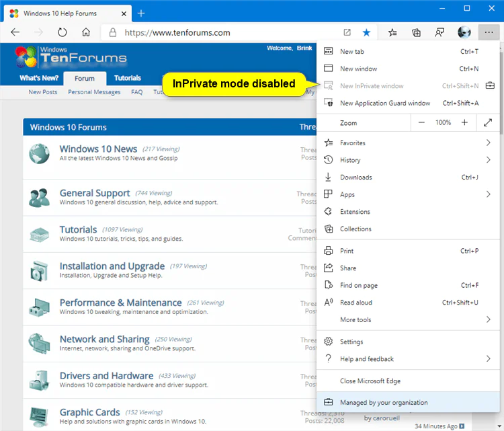Click the General Support people icon
The height and width of the screenshot is (431, 504).
(39, 198)
